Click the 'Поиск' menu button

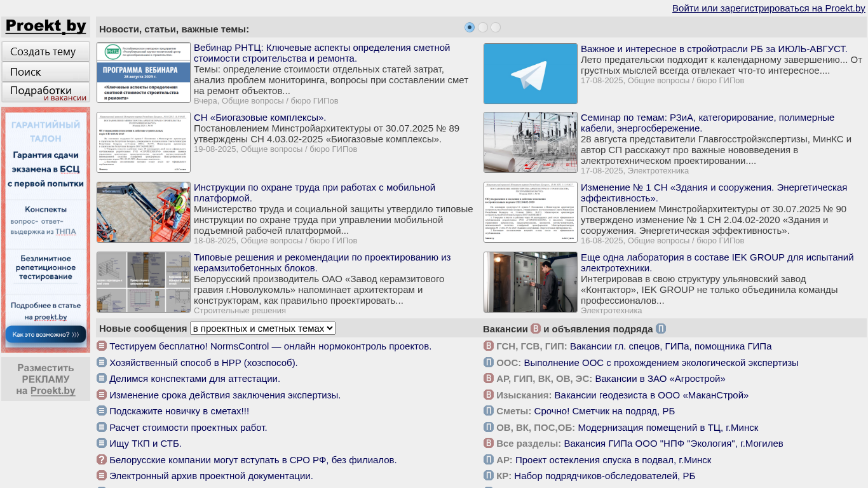point(46,72)
